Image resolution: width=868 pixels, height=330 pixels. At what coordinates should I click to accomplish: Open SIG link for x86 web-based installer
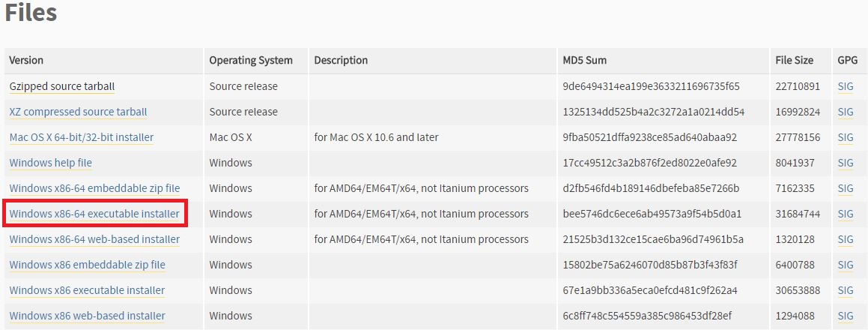point(846,316)
